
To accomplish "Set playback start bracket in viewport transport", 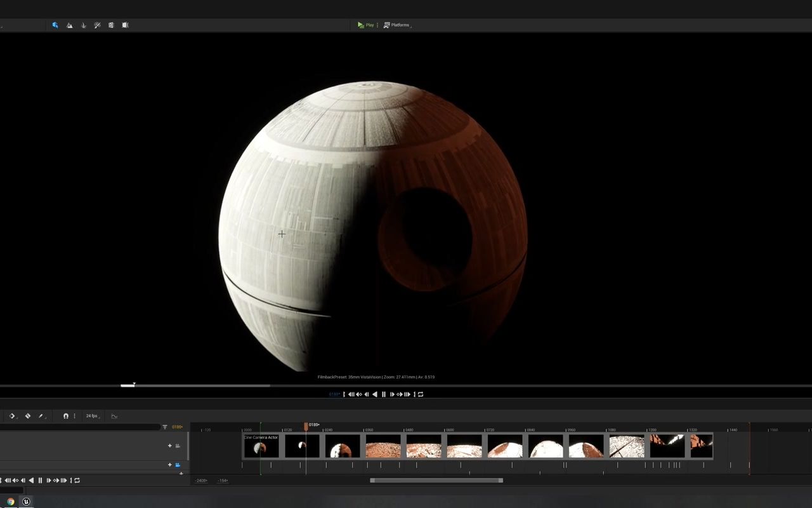I will point(344,394).
